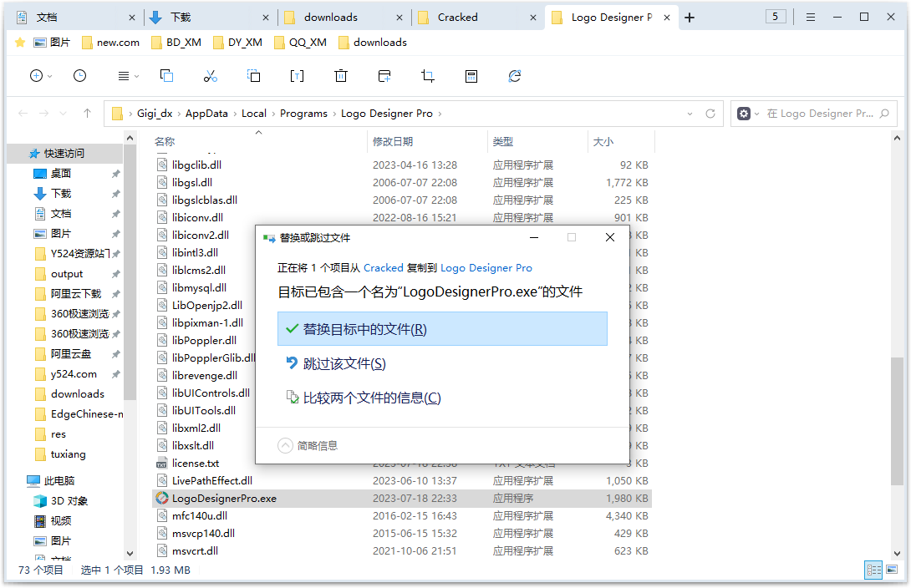
Task: Go back with the left arrow
Action: pos(23,114)
